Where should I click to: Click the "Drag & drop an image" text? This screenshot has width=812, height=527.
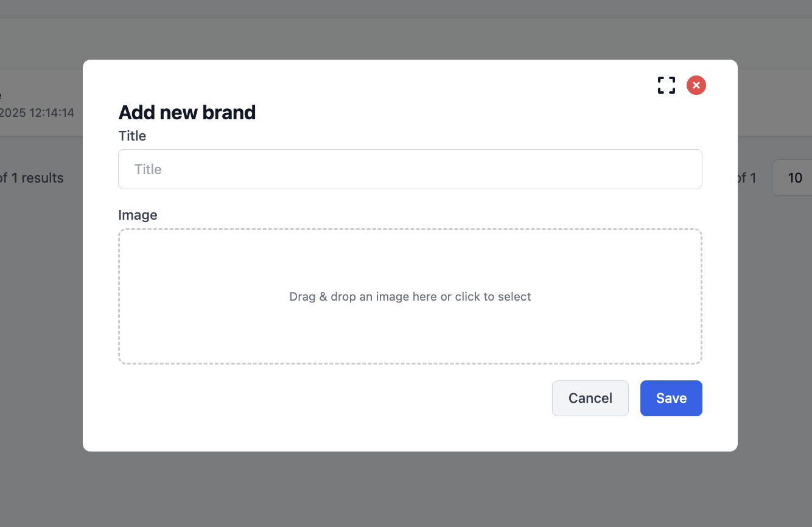coord(410,297)
